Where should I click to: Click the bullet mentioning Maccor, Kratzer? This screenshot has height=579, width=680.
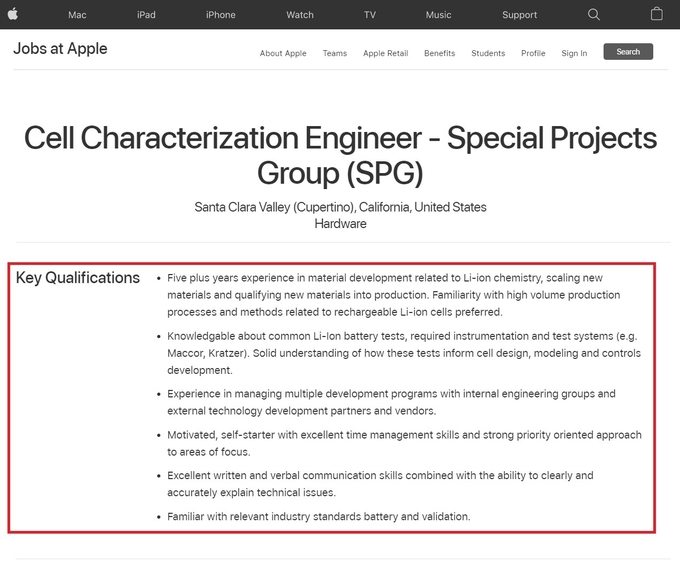click(404, 353)
